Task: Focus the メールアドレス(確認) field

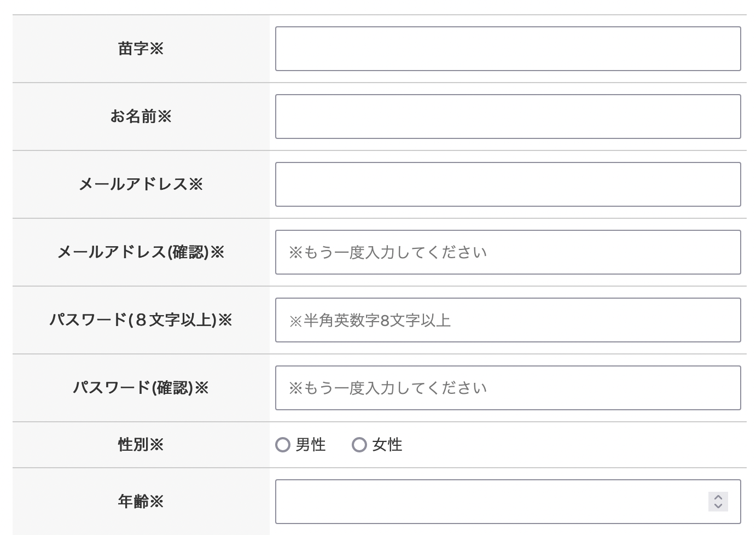Action: pyautogui.click(x=508, y=252)
